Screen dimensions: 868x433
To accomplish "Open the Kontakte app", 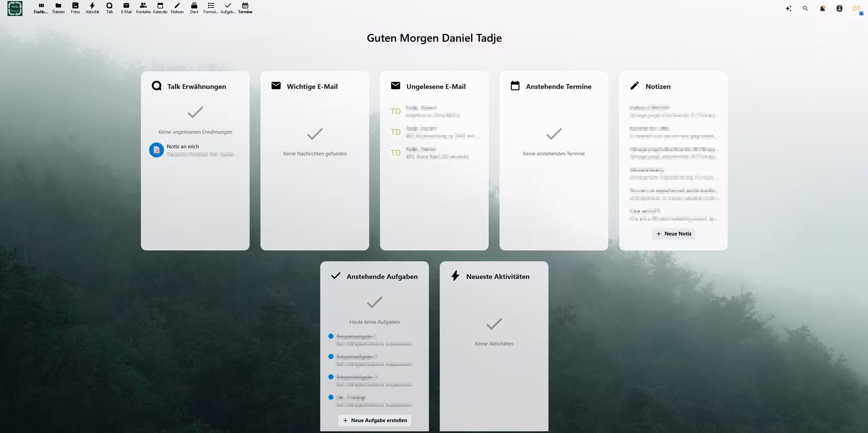I will (x=143, y=7).
